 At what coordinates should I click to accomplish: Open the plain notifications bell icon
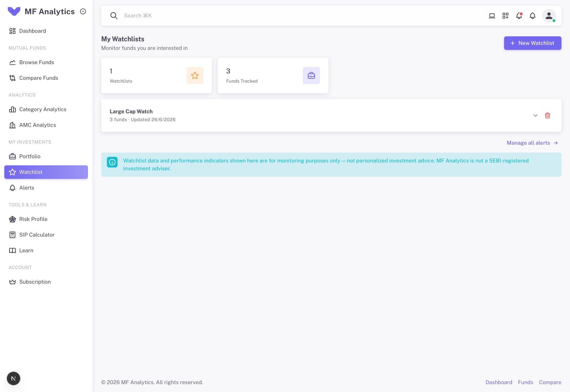[533, 16]
